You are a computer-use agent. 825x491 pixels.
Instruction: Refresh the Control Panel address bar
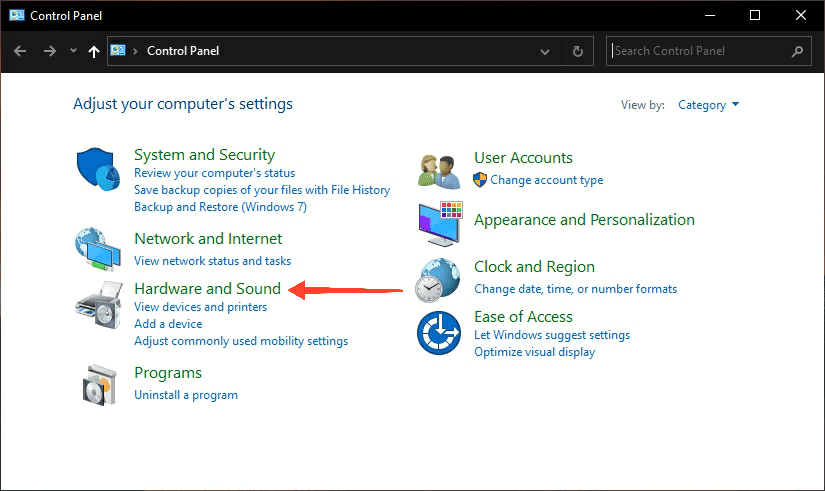578,51
